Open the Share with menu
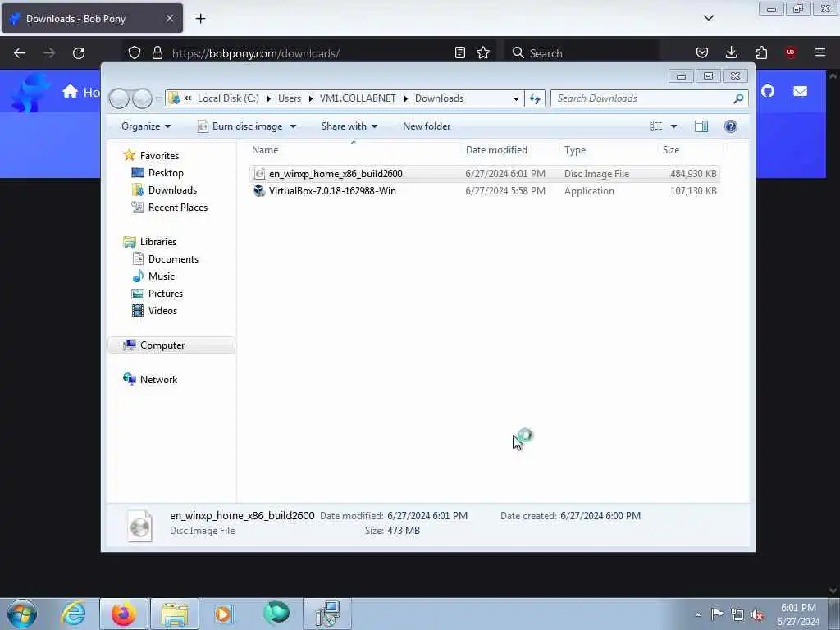840x630 pixels. tap(349, 126)
